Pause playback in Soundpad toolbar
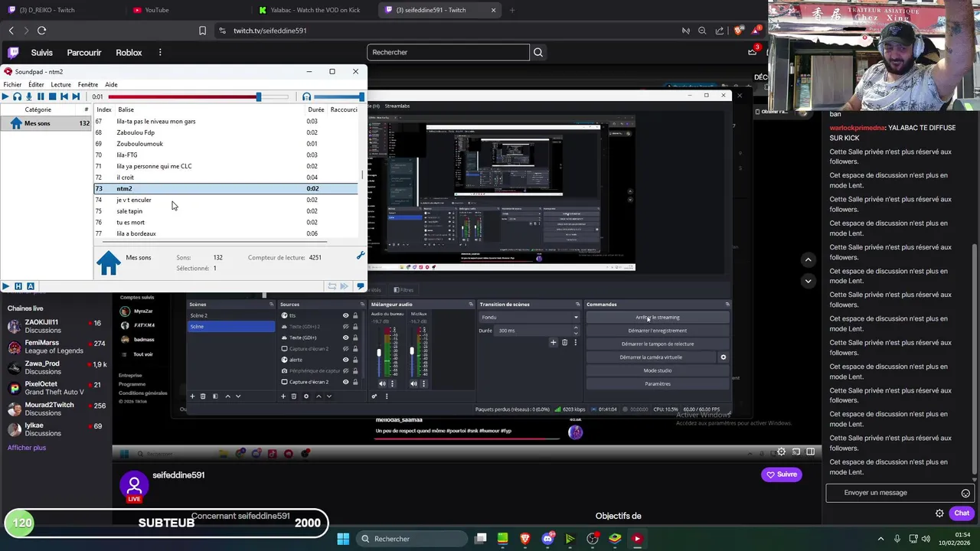The height and width of the screenshot is (551, 980). tap(41, 96)
